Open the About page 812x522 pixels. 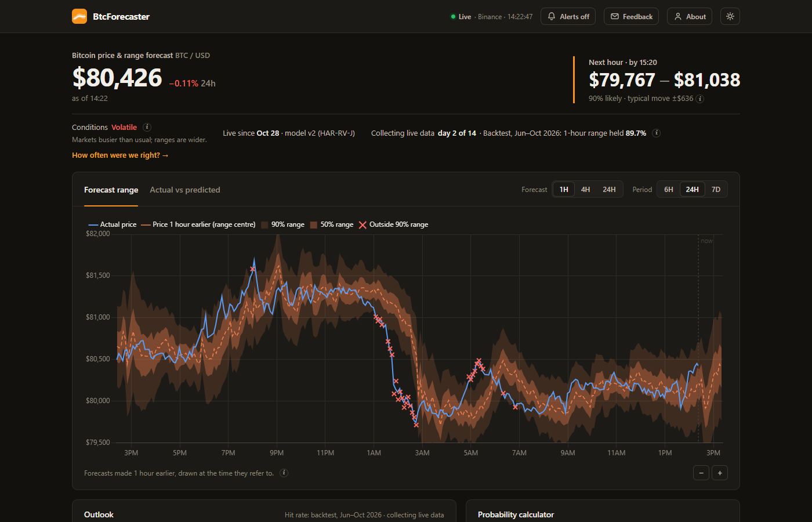pyautogui.click(x=690, y=16)
